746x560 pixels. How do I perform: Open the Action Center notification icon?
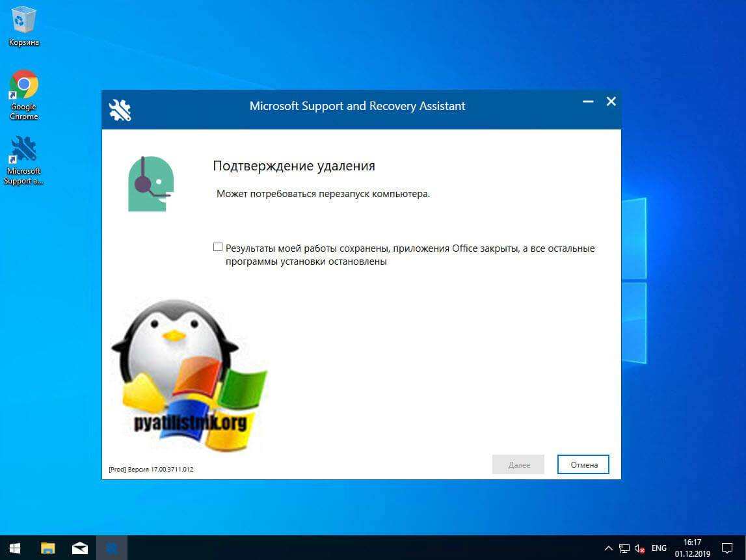(728, 548)
